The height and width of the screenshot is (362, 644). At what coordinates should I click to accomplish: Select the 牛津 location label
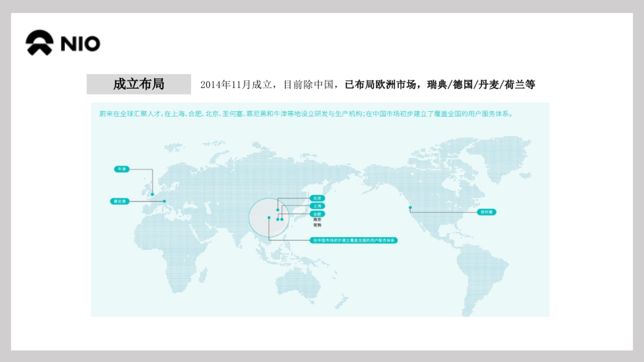122,169
